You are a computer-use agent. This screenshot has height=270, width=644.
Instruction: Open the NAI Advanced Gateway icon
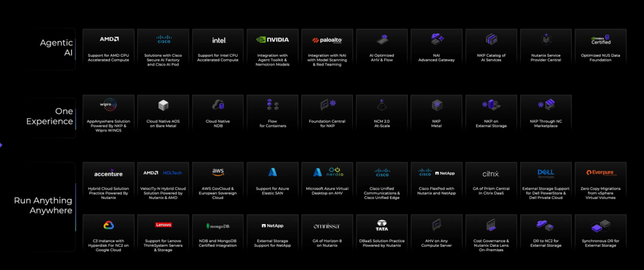[437, 39]
